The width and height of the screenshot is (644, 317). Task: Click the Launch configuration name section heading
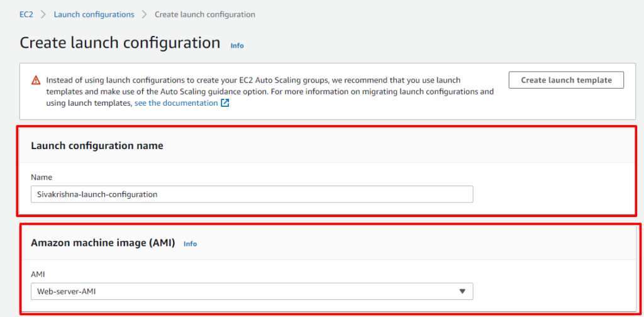pyautogui.click(x=97, y=145)
